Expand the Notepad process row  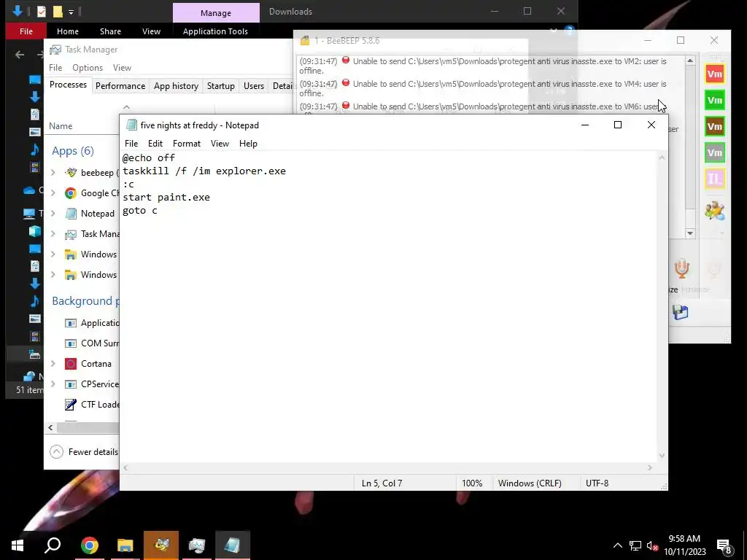[x=53, y=214]
